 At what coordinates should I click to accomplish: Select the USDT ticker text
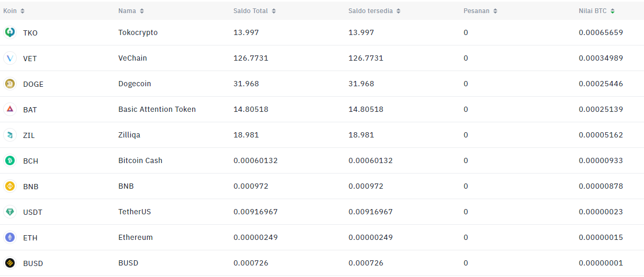tap(32, 212)
